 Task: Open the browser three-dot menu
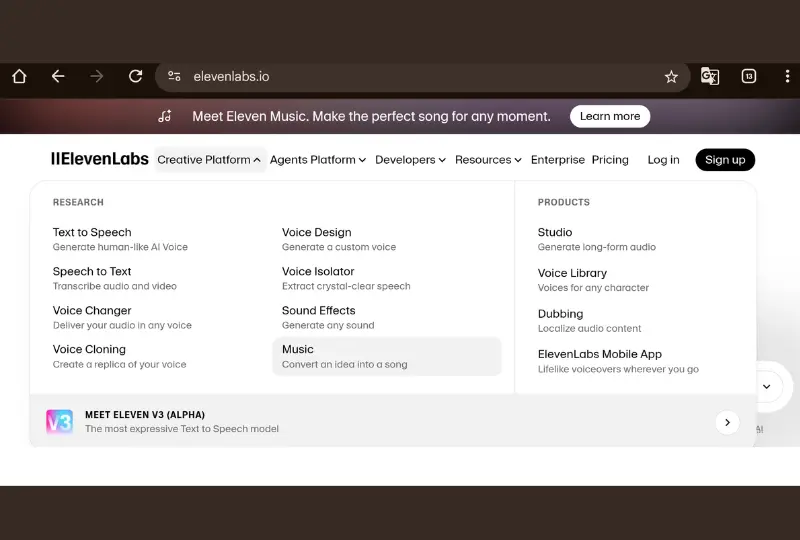point(787,77)
